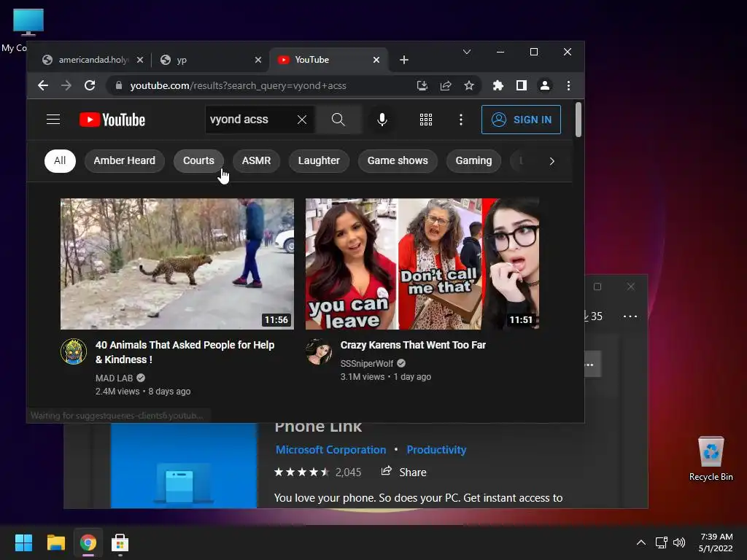
Task: Click the address bar URL
Action: [239, 86]
